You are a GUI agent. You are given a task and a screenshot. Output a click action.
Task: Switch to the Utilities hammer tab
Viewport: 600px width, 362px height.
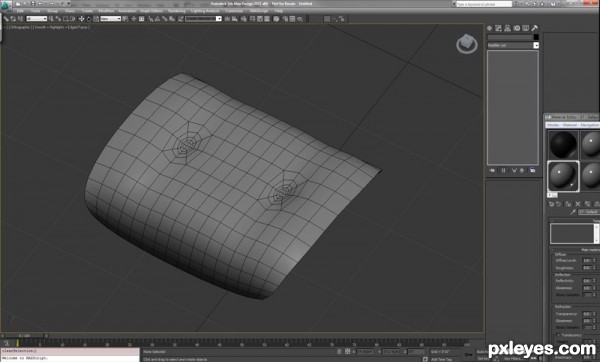535,28
